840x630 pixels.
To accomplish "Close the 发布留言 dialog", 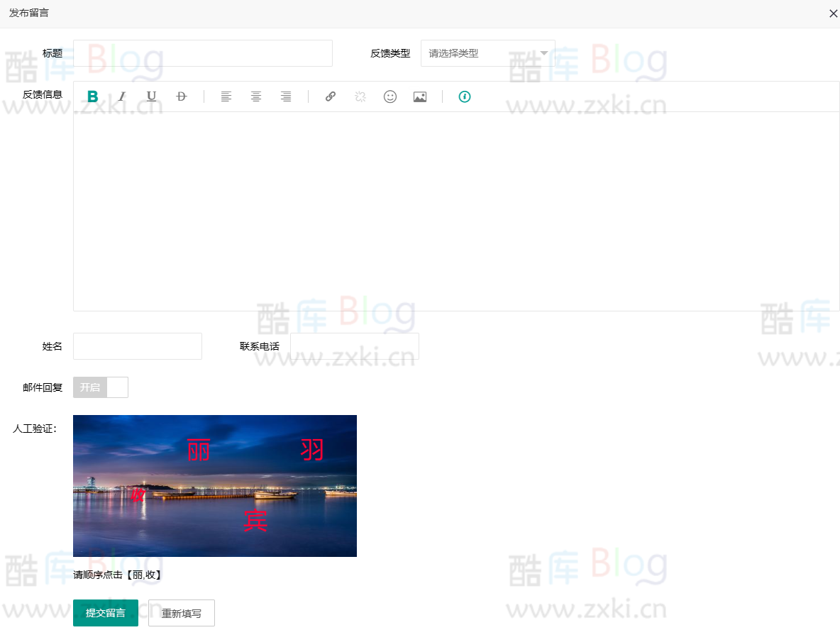I will point(834,13).
